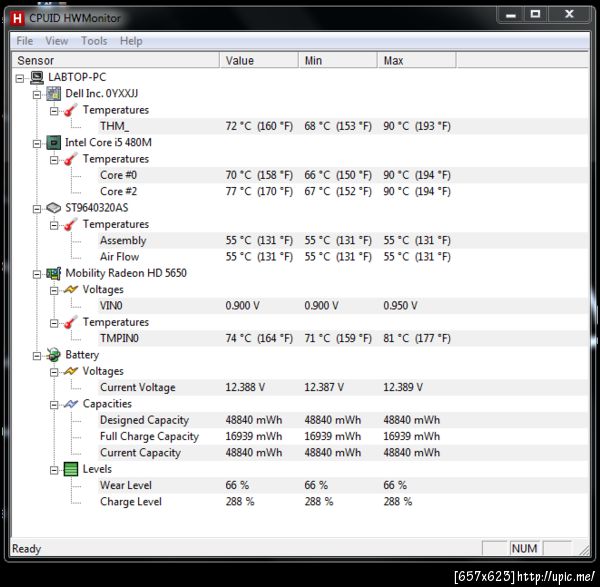The image size is (600, 587).
Task: Click the Intel Core i5 480M chip icon
Action: pyautogui.click(x=54, y=143)
